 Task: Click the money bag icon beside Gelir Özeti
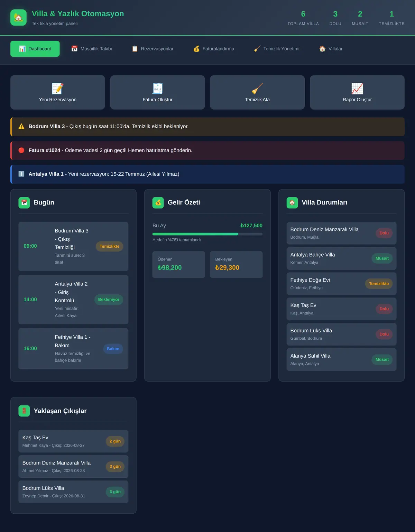click(158, 203)
